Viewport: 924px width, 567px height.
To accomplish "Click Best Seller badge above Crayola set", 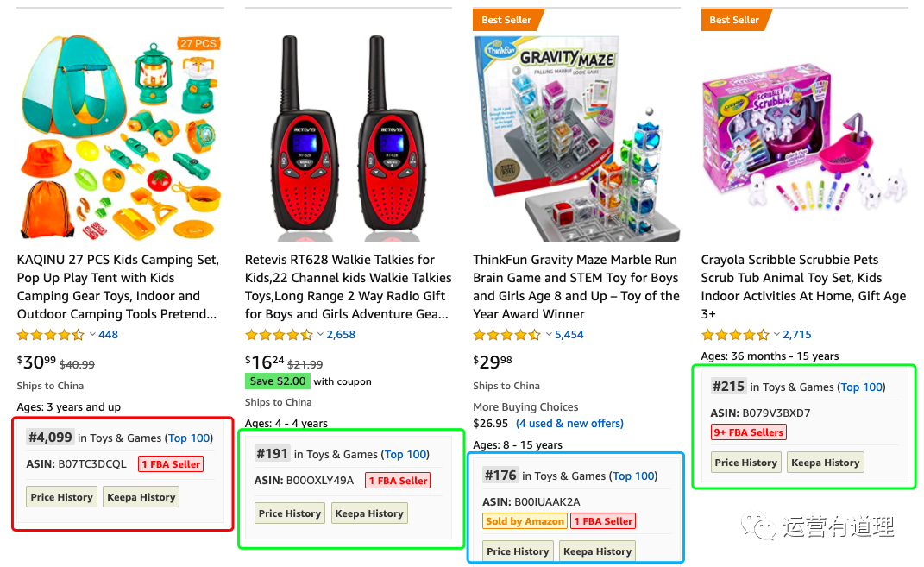I will (x=736, y=20).
